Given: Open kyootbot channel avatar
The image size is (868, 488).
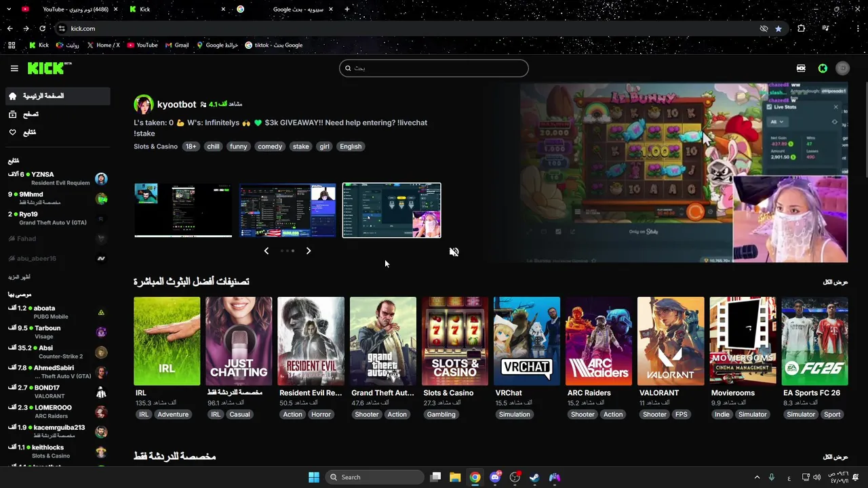Looking at the screenshot, I should 144,104.
